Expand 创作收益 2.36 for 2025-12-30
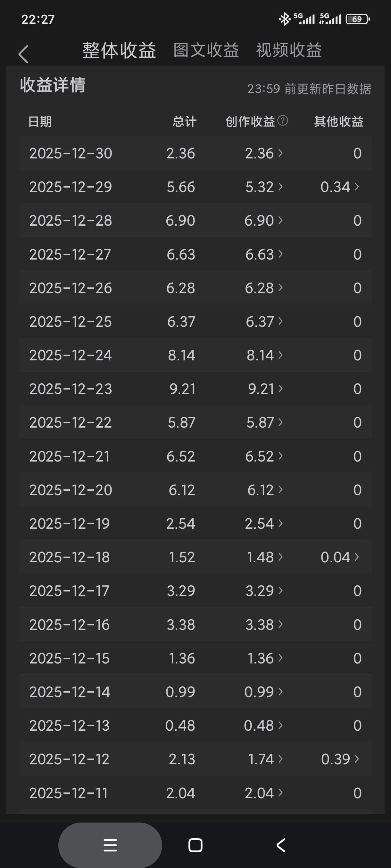 coord(264,153)
